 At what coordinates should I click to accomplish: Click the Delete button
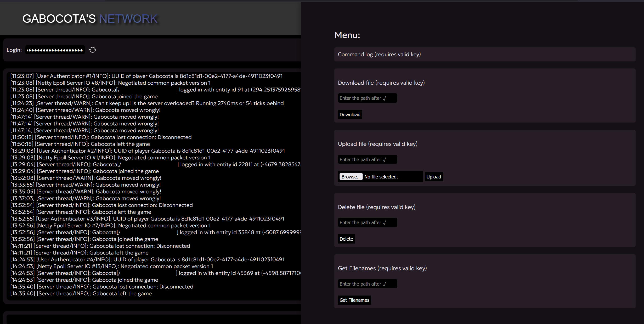pyautogui.click(x=346, y=239)
